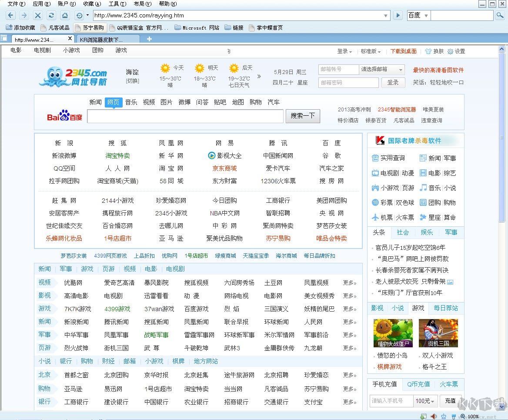Viewport: 508px width, 420px height.
Task: Click the airplane icon next to 机票
Action: (x=375, y=216)
